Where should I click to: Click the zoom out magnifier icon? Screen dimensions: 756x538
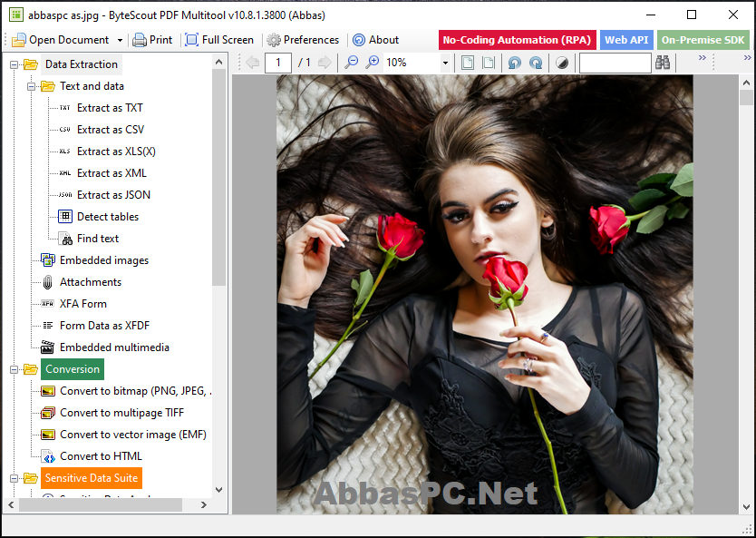pos(352,63)
